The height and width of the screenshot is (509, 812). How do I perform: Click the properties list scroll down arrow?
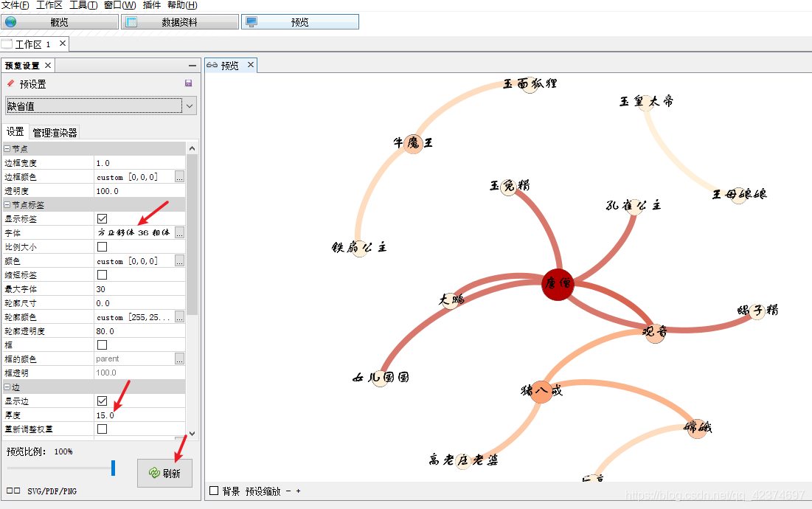(192, 434)
